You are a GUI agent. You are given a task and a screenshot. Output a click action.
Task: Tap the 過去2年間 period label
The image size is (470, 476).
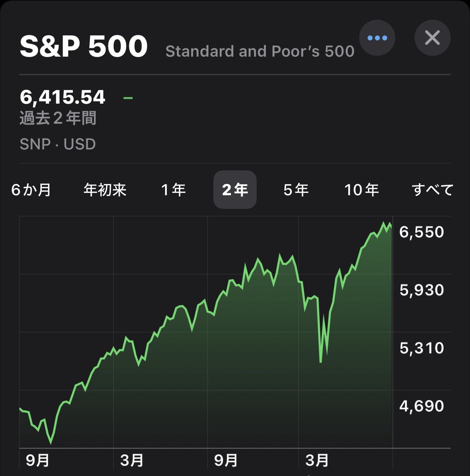[58, 118]
